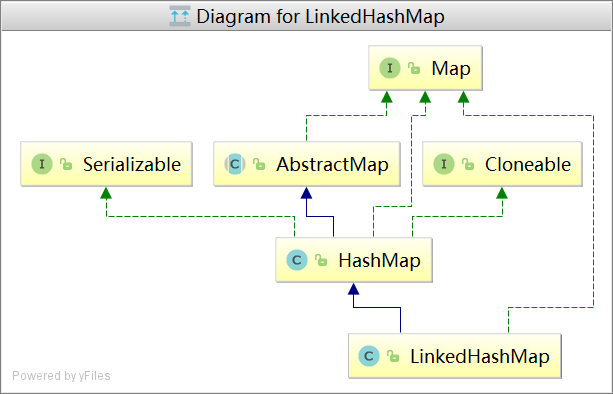The width and height of the screenshot is (613, 394).
Task: Click the 'Diagram for LinkedHashMap' title text
Action: 321,16
